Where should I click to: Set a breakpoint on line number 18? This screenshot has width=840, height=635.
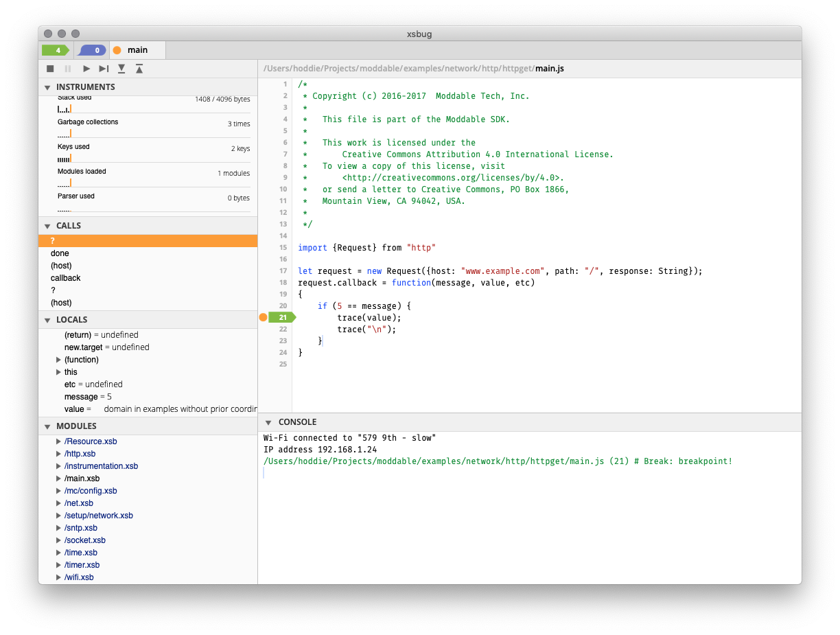(283, 283)
